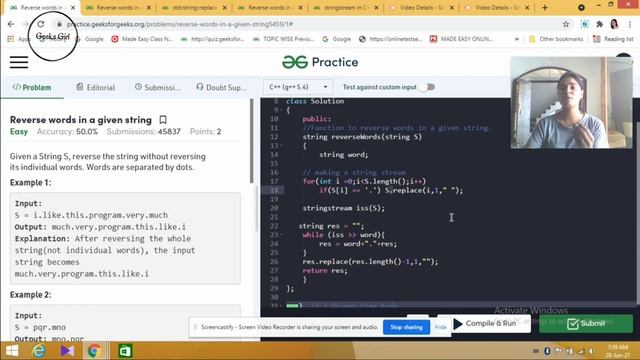
Task: Collapse code fold at line 23
Action: click(x=282, y=235)
